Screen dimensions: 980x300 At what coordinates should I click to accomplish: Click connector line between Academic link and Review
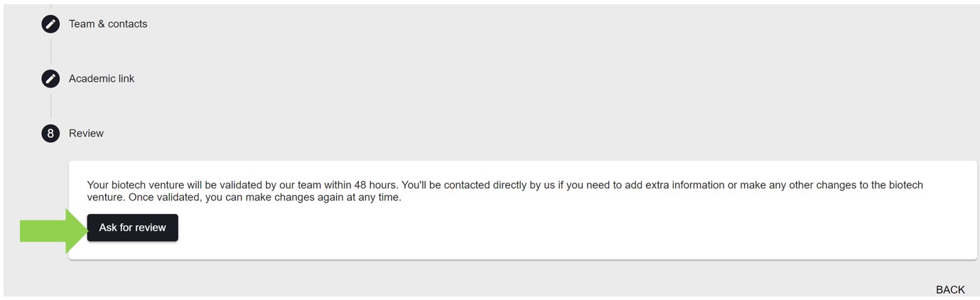(50, 106)
